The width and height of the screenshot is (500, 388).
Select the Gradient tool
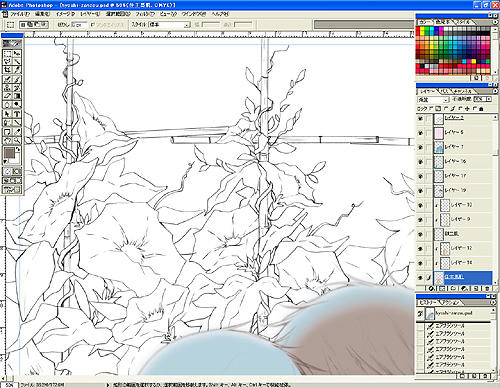[17, 96]
